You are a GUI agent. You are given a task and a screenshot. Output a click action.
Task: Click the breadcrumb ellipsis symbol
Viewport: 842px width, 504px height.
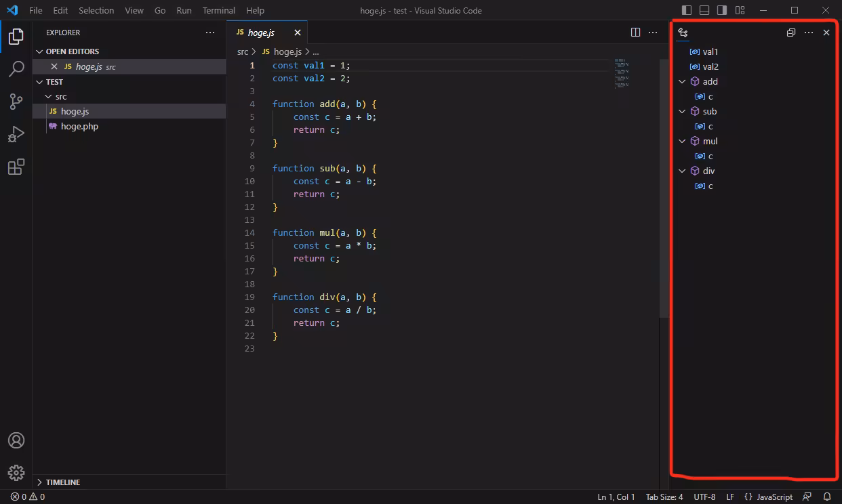click(315, 51)
